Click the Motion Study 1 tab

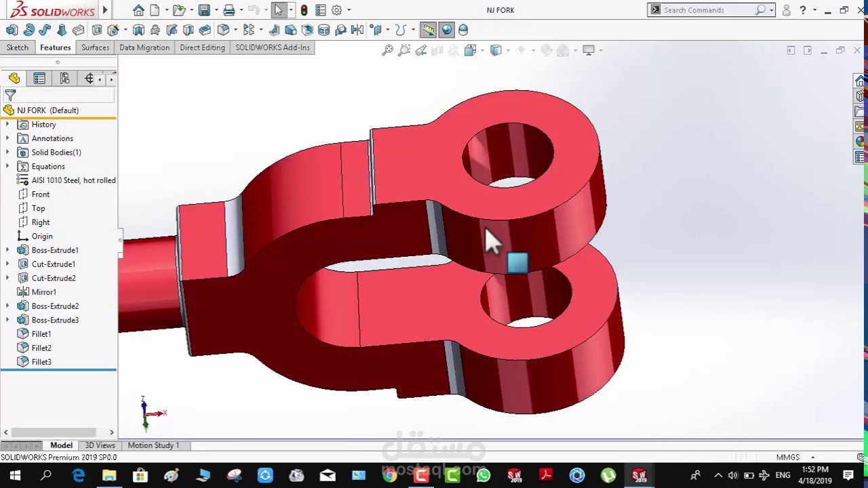tap(153, 445)
